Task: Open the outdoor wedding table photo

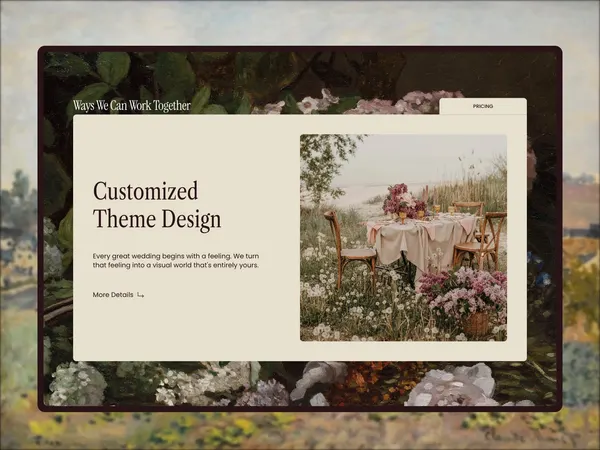Action: click(x=403, y=238)
